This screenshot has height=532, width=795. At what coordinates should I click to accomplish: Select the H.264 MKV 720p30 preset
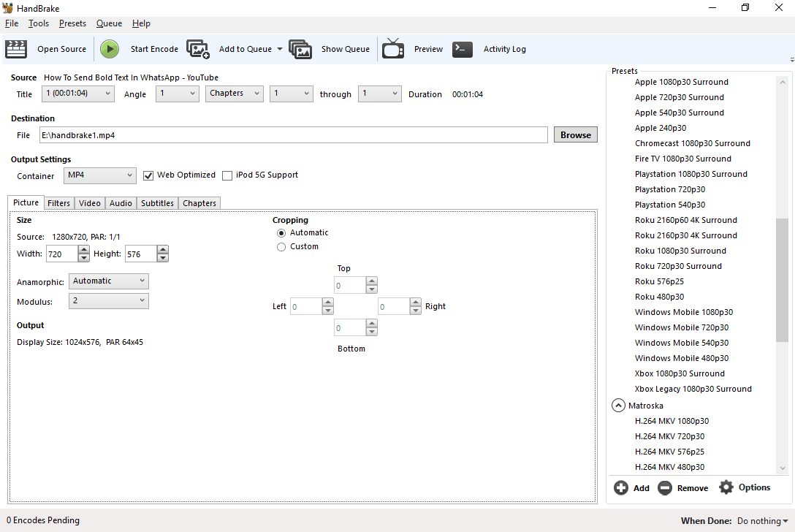(669, 436)
